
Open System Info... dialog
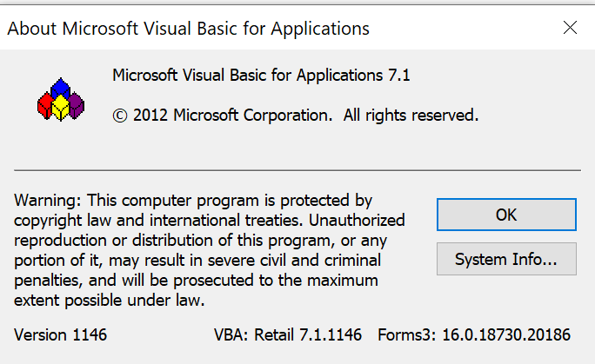[x=506, y=259]
